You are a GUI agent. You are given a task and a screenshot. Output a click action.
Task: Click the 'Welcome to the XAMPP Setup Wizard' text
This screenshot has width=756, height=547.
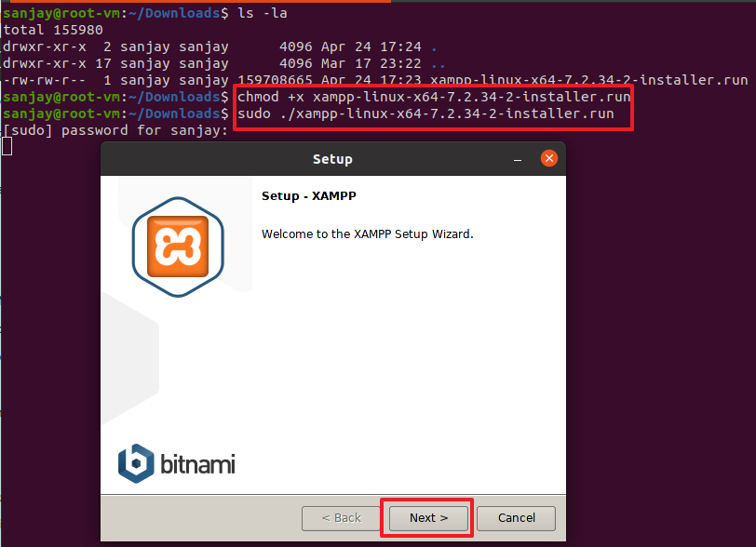coord(367,233)
